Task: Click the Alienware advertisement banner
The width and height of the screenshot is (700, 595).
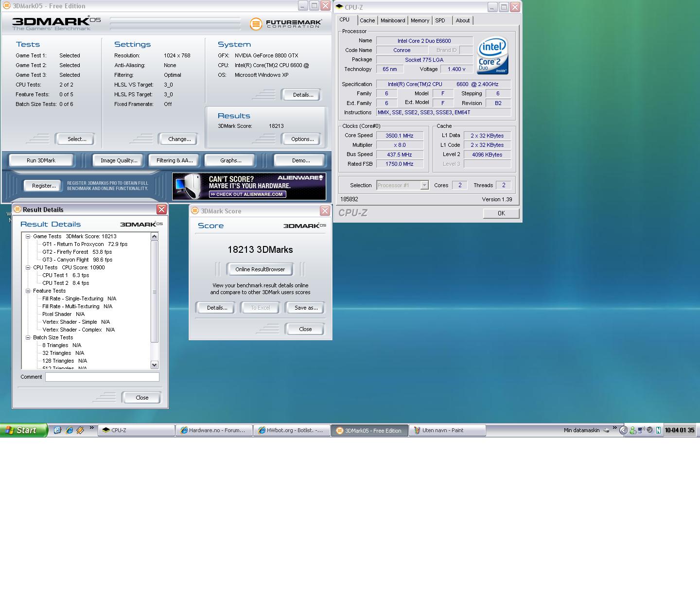Action: point(249,187)
